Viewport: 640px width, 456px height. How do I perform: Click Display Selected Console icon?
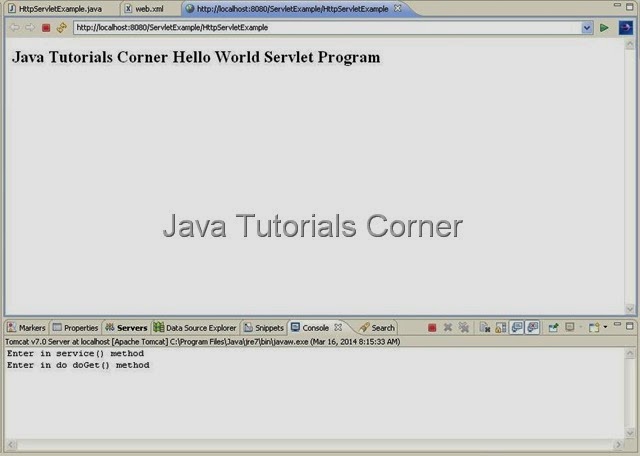570,327
